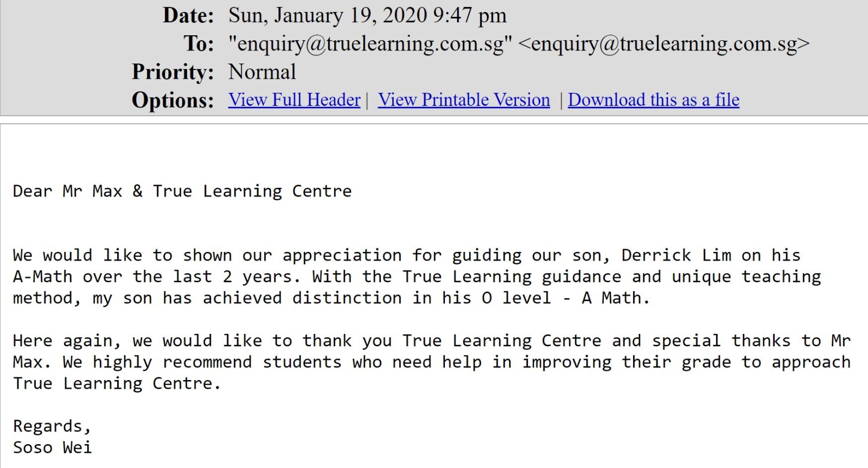Click the word recommend in the message
Screen dimensions: 868x468
[207, 362]
